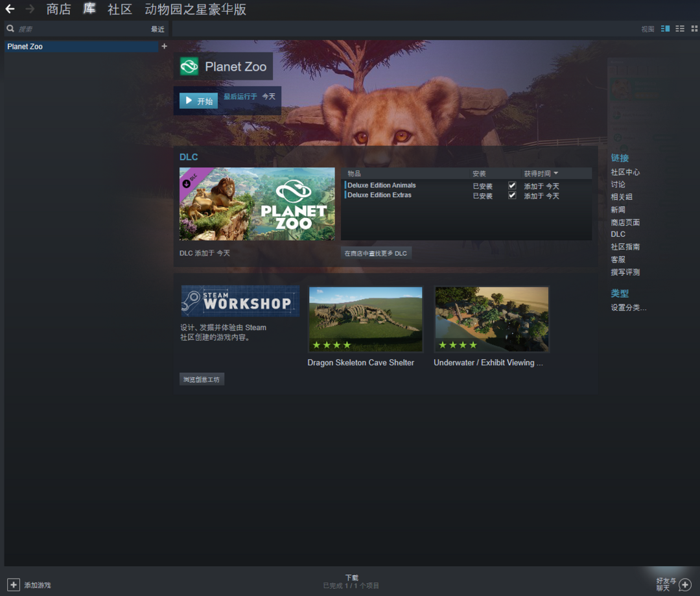Click the Planet Zoo green logo icon

[189, 66]
